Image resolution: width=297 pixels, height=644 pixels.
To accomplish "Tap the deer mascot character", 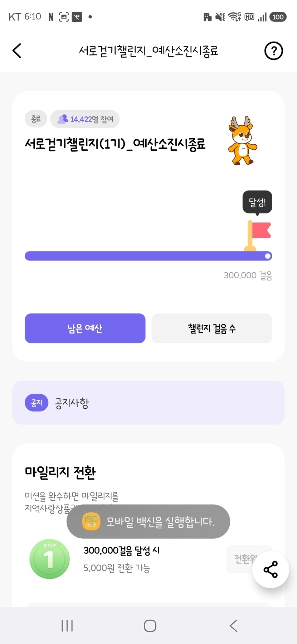I will (243, 141).
